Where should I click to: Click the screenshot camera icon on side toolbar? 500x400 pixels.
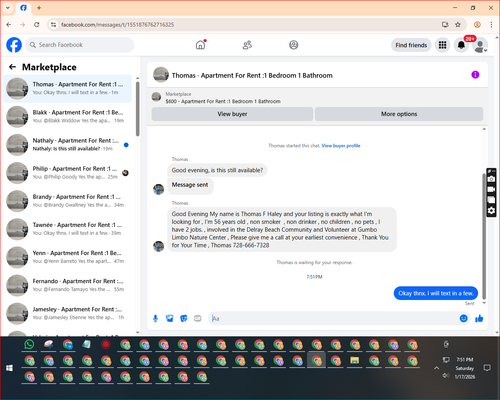(491, 179)
